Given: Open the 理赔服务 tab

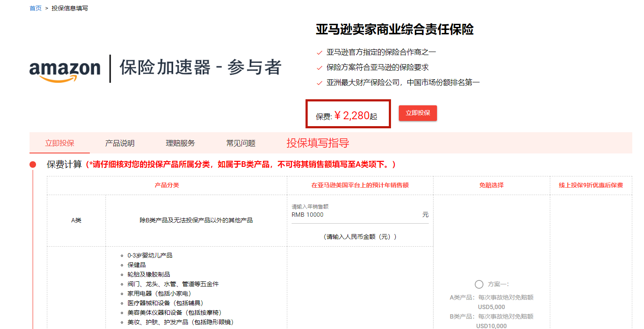Looking at the screenshot, I should pyautogui.click(x=180, y=143).
